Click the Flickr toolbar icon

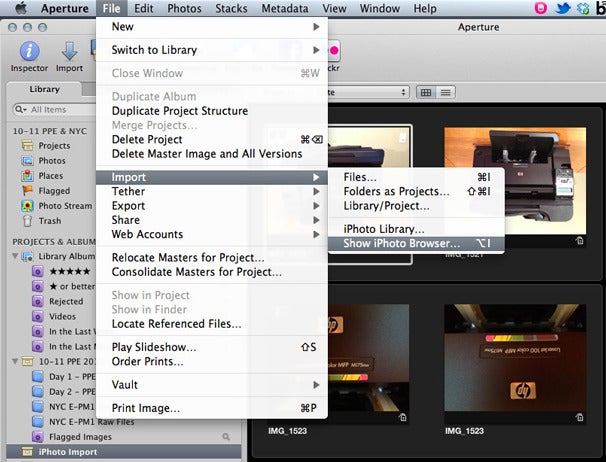pos(334,51)
